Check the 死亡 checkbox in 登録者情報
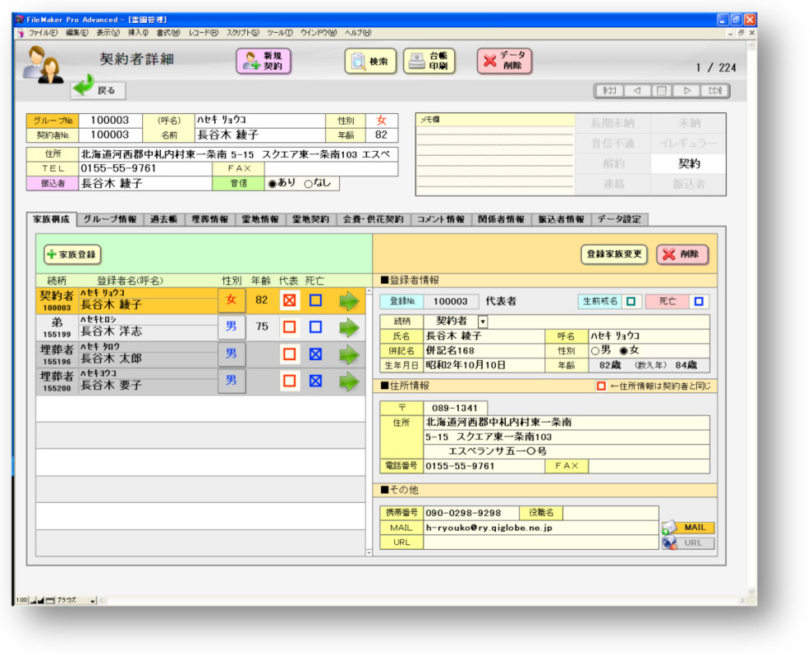 (x=699, y=301)
